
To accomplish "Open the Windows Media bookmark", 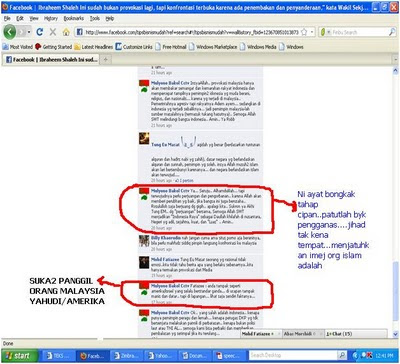I will click(x=258, y=47).
